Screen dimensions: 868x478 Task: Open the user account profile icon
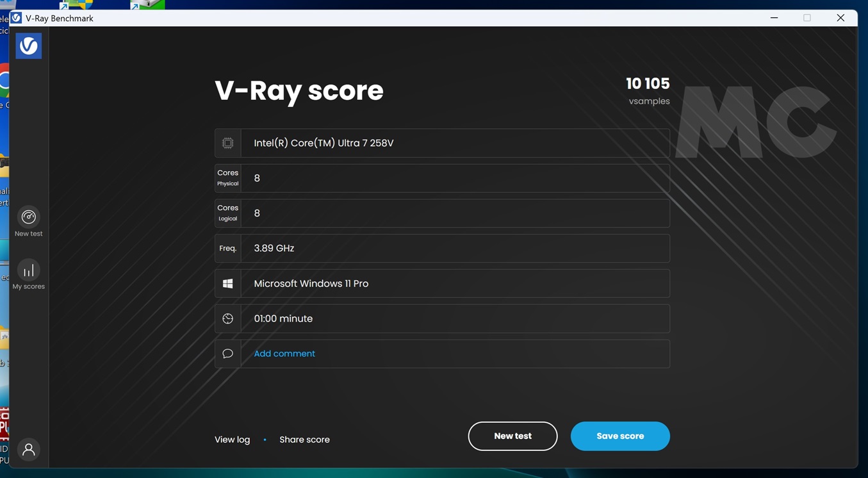[29, 450]
